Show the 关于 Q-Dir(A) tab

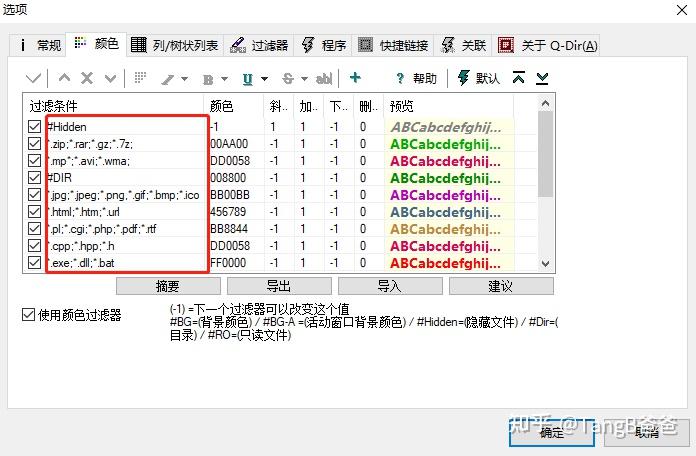(x=546, y=45)
